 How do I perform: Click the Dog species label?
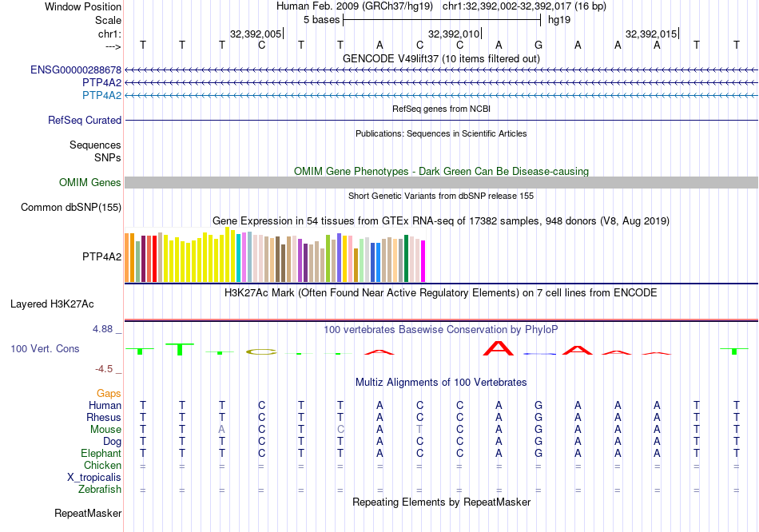(x=113, y=442)
